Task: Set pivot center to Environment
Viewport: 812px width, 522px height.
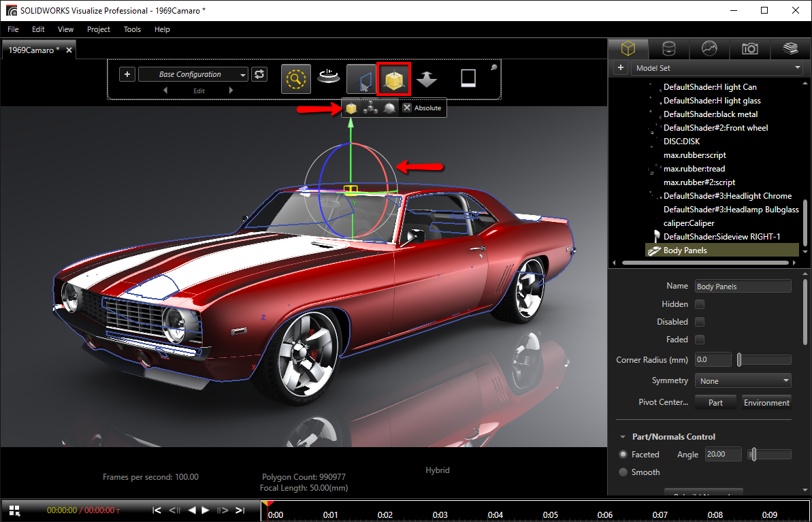Action: tap(766, 402)
